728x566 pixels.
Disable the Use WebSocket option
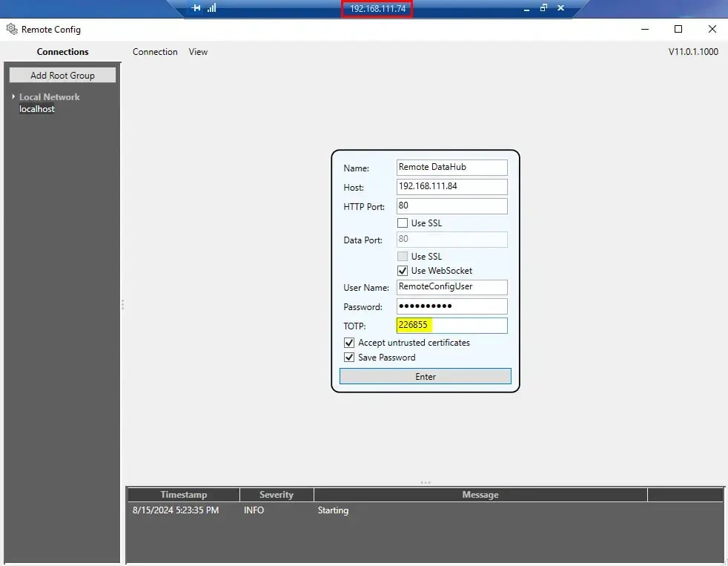(x=403, y=270)
